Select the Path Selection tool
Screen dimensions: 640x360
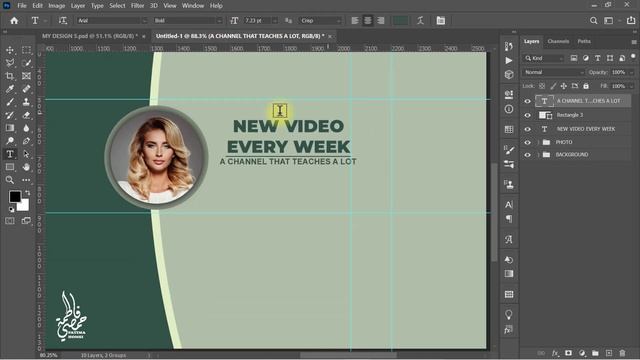(26, 154)
